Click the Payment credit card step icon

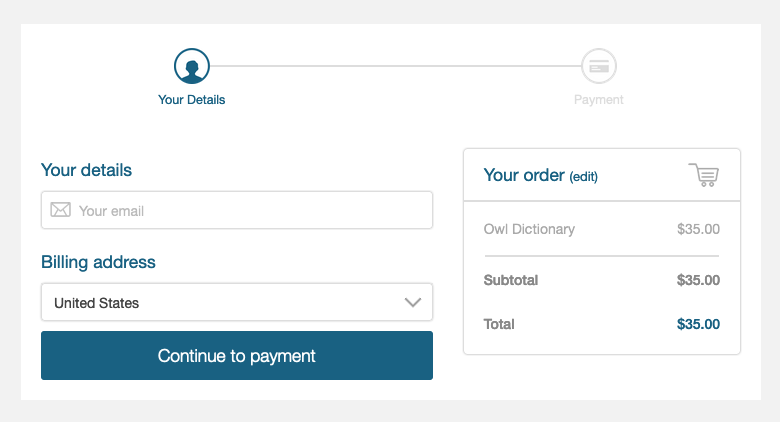click(599, 67)
